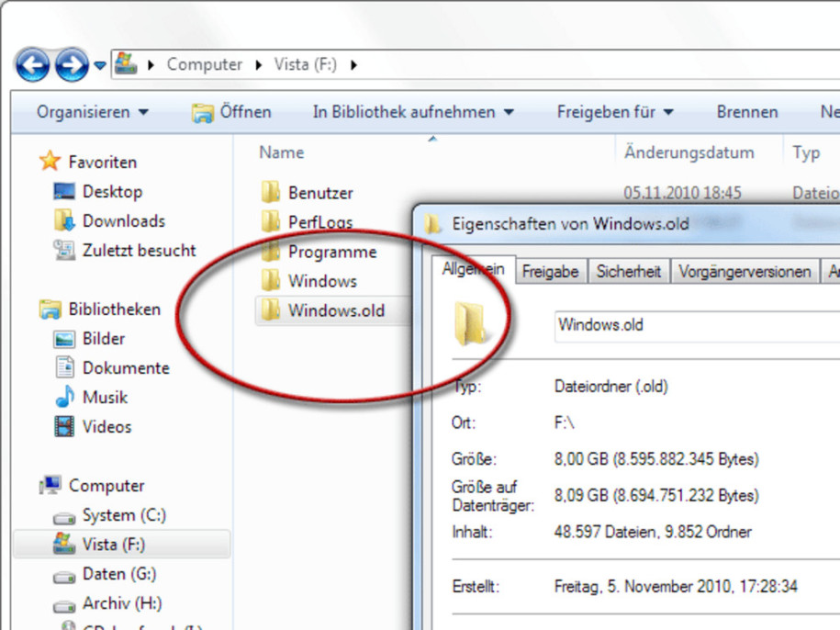The image size is (840, 630).
Task: Select the Windows.old folder name in list
Action: (336, 310)
